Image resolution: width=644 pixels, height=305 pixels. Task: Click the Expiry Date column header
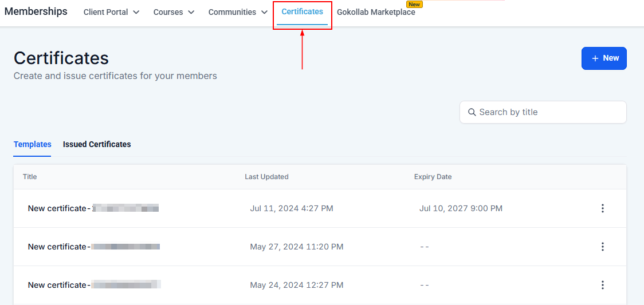coord(433,177)
